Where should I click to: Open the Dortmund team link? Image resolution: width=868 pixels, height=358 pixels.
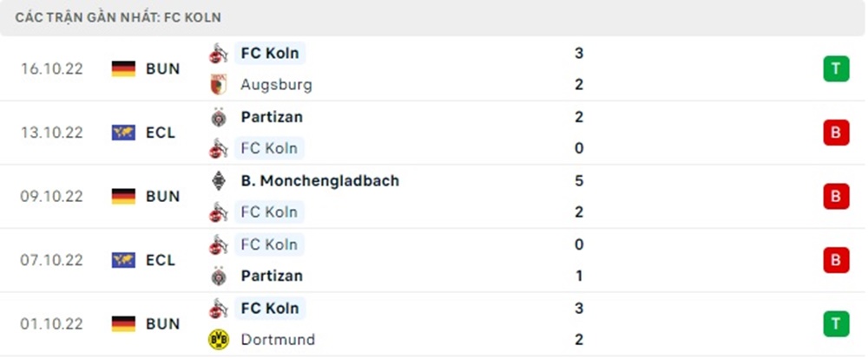[x=278, y=339]
